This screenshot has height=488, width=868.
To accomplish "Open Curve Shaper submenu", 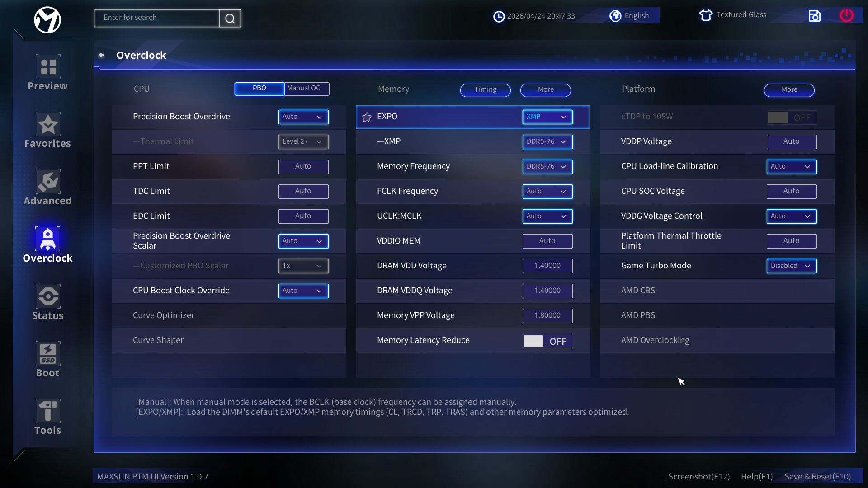I will [x=229, y=340].
